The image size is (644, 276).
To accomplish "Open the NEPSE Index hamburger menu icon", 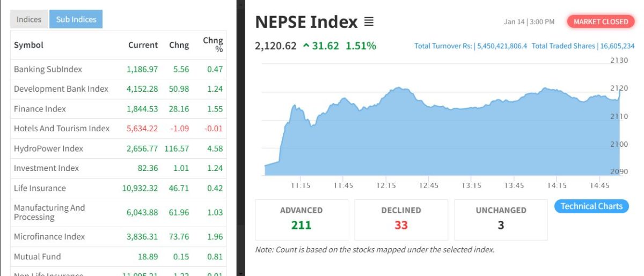I will tap(369, 22).
